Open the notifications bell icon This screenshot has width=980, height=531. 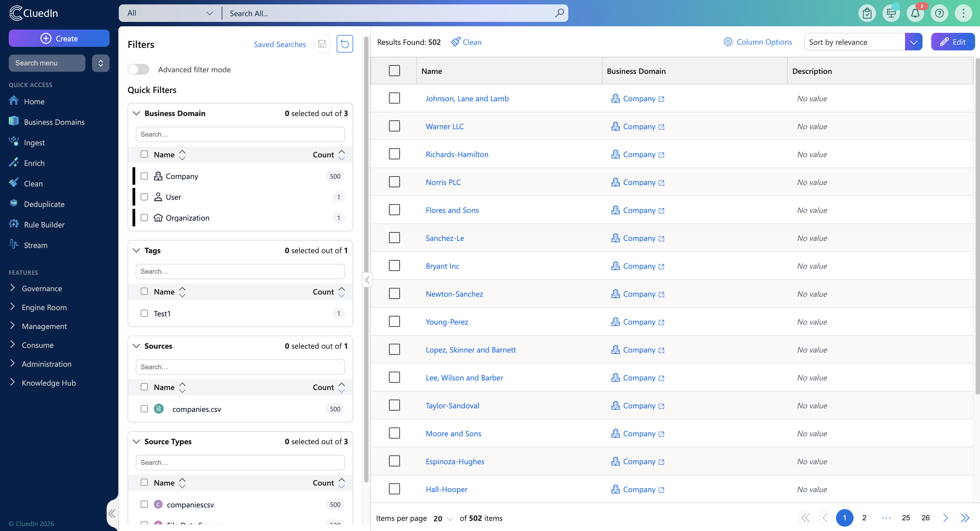915,13
